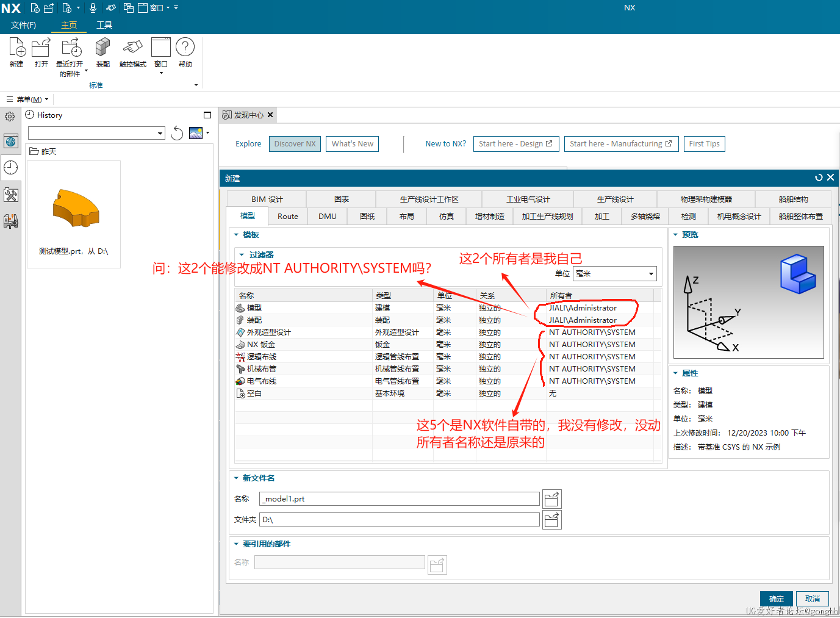Screen dimensions: 840x618
Task: Collapse the 模板 section
Action: 237,235
